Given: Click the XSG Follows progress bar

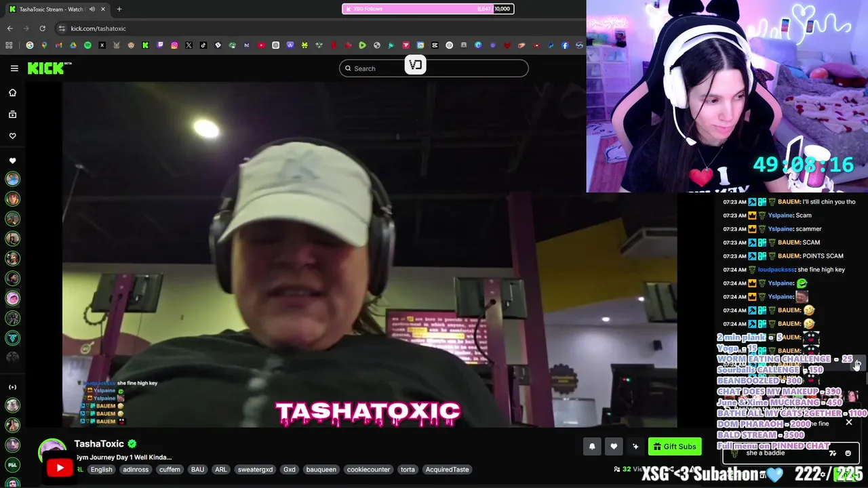Looking at the screenshot, I should pyautogui.click(x=428, y=9).
